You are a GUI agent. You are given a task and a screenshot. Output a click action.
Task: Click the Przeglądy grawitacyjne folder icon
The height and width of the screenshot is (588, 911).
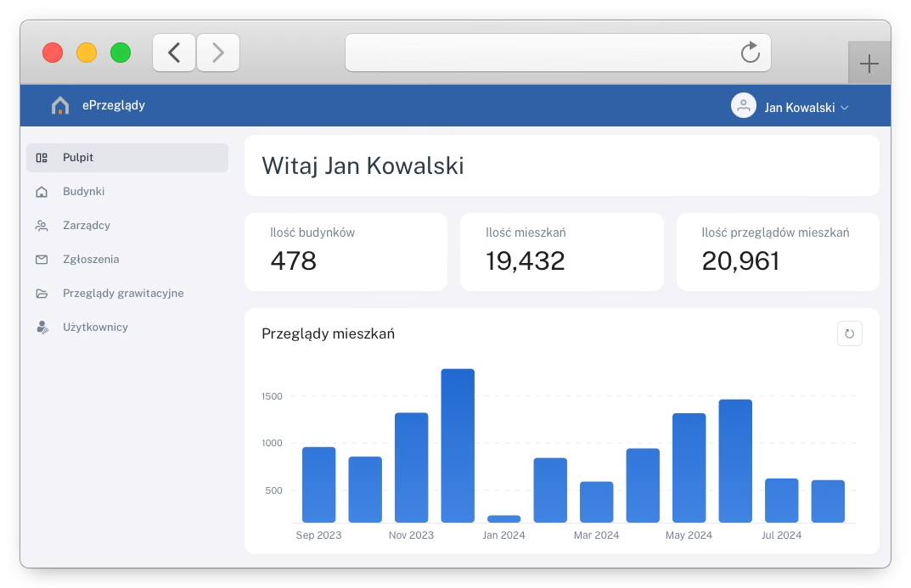42,294
